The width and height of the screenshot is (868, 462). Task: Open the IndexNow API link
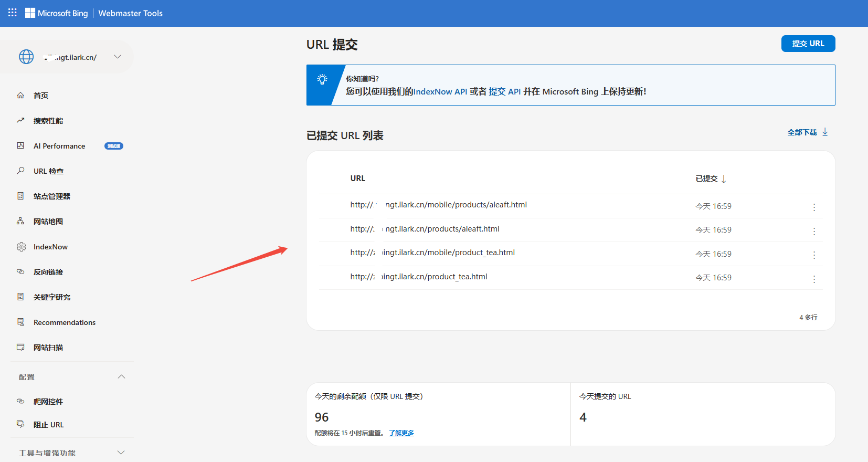pos(440,91)
